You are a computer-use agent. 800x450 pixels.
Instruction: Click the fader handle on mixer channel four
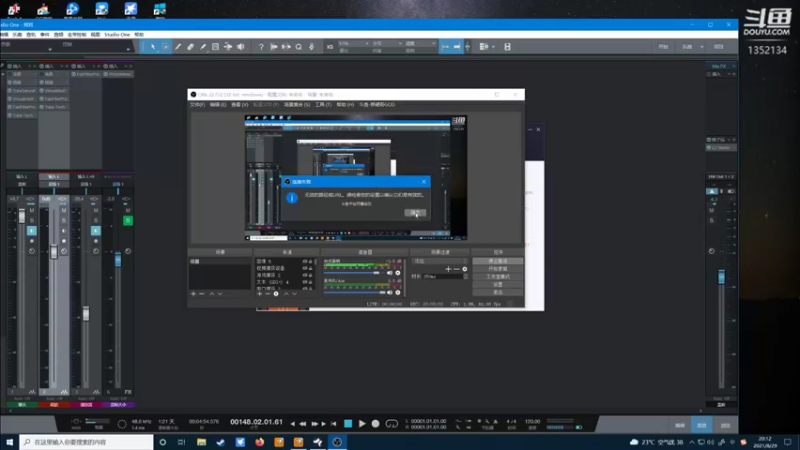point(118,260)
